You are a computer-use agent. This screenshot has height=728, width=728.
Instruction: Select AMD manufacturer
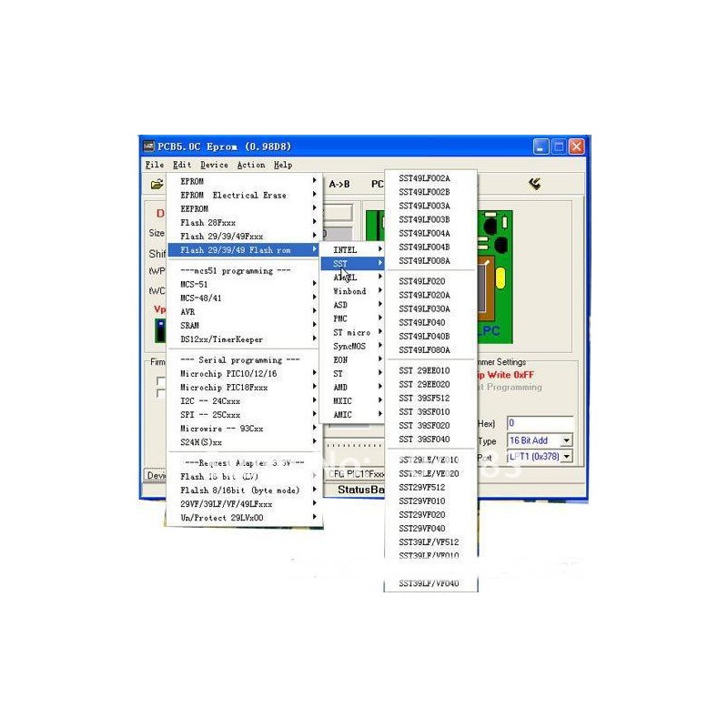[353, 388]
